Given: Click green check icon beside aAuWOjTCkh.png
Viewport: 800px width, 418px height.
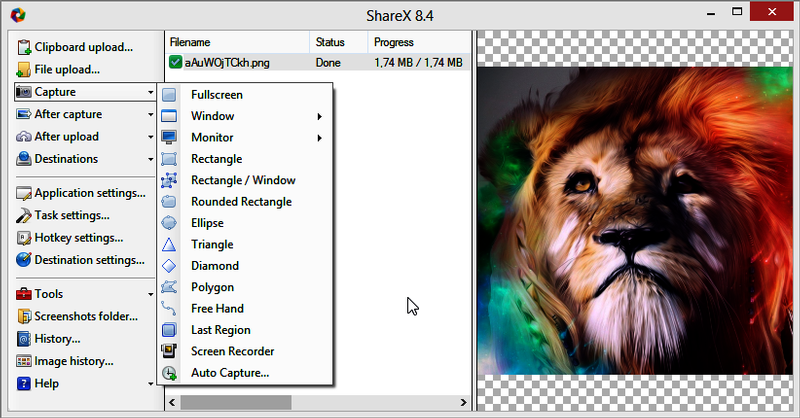Looking at the screenshot, I should 176,62.
